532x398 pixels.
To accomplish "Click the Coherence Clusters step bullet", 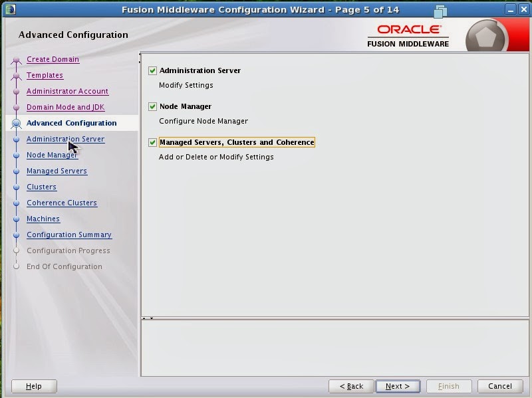I will (x=16, y=203).
